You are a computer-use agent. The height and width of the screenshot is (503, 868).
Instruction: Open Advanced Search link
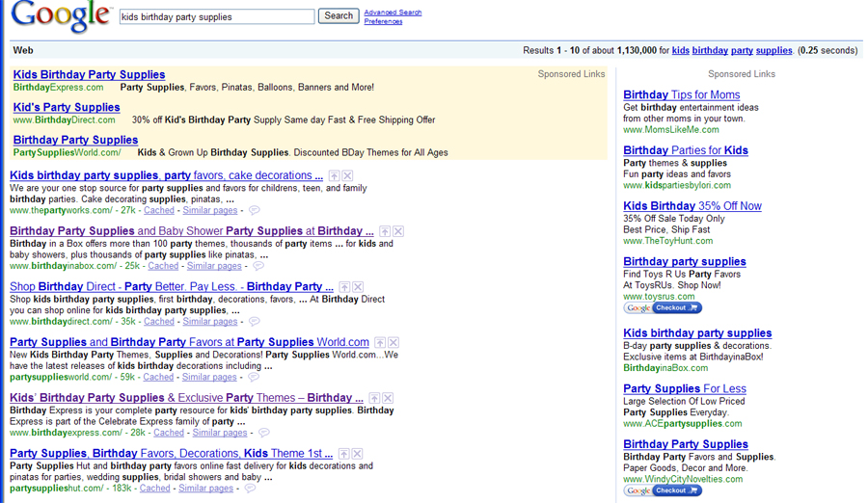[x=393, y=13]
